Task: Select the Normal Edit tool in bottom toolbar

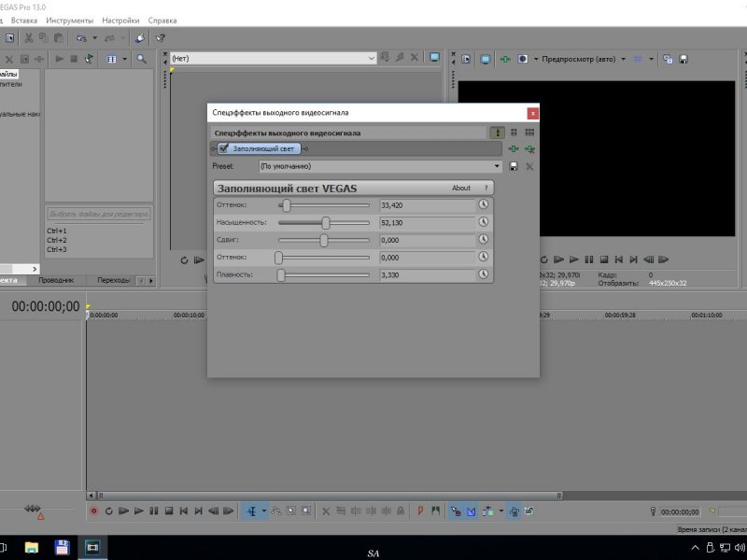Action: click(x=251, y=511)
